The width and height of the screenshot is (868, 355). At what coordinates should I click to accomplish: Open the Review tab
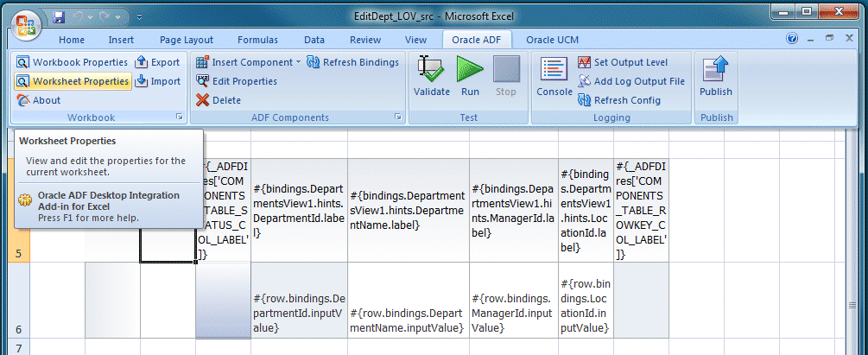pos(365,40)
